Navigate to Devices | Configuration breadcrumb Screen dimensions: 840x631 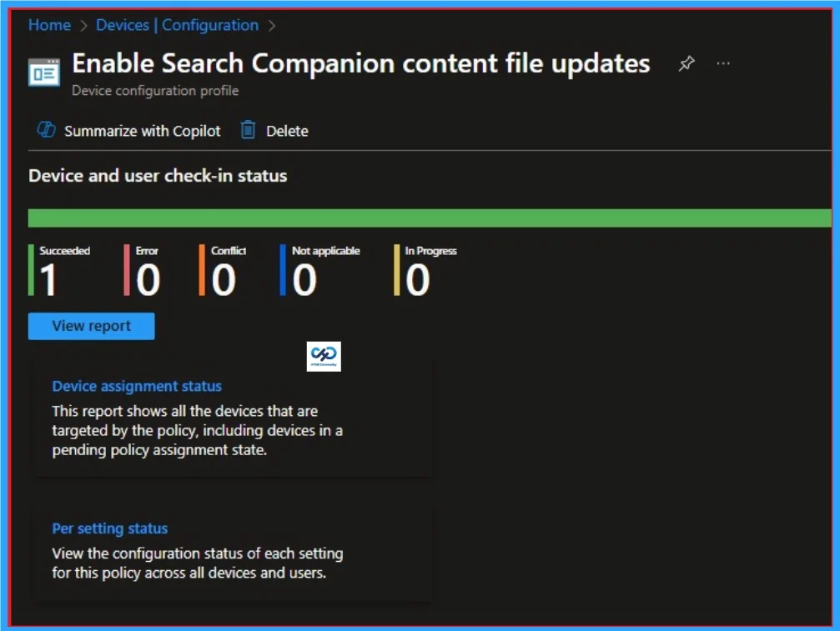tap(176, 25)
